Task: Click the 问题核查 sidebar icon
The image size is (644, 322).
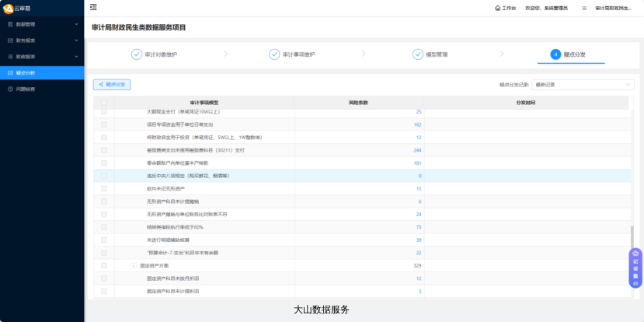Action: coord(9,89)
